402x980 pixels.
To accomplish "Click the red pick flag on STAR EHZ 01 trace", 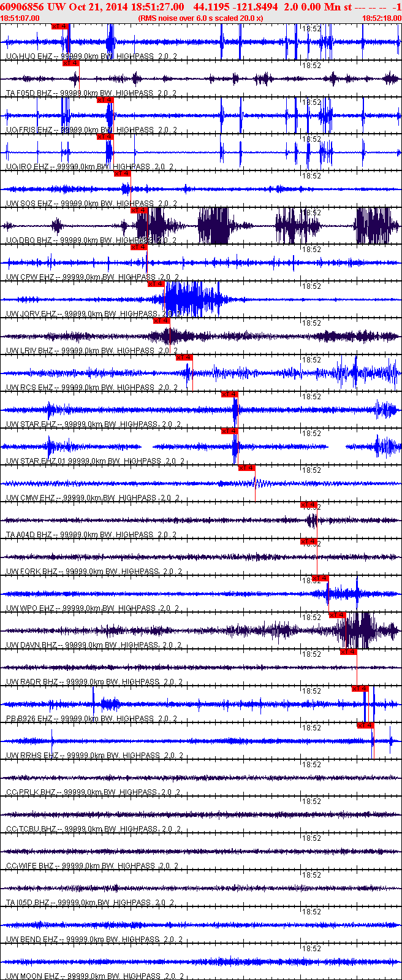I will tap(229, 431).
